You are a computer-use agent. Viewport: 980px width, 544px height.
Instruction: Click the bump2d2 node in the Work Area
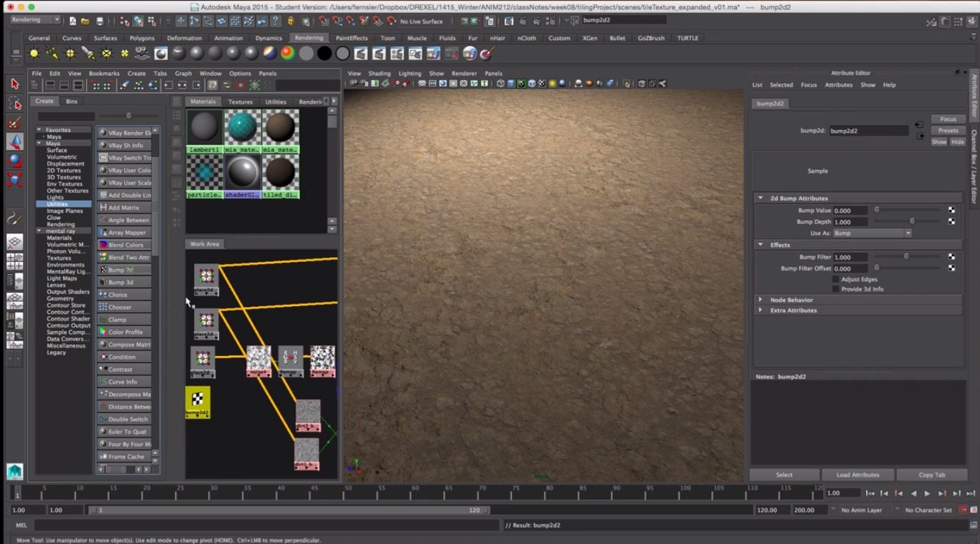[198, 402]
